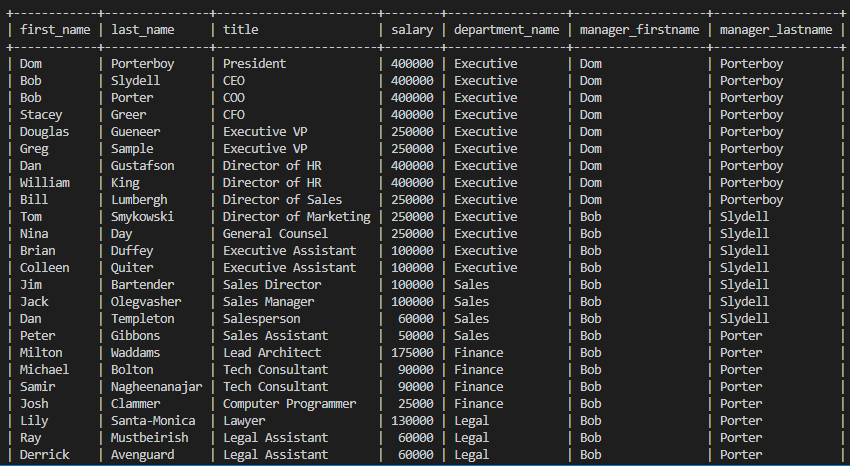
Task: Click 'Legal' department in Lily's row
Action: click(472, 420)
